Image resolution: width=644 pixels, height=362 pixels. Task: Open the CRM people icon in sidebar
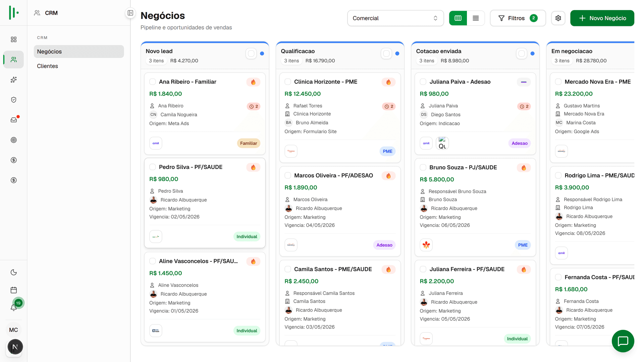[13, 60]
